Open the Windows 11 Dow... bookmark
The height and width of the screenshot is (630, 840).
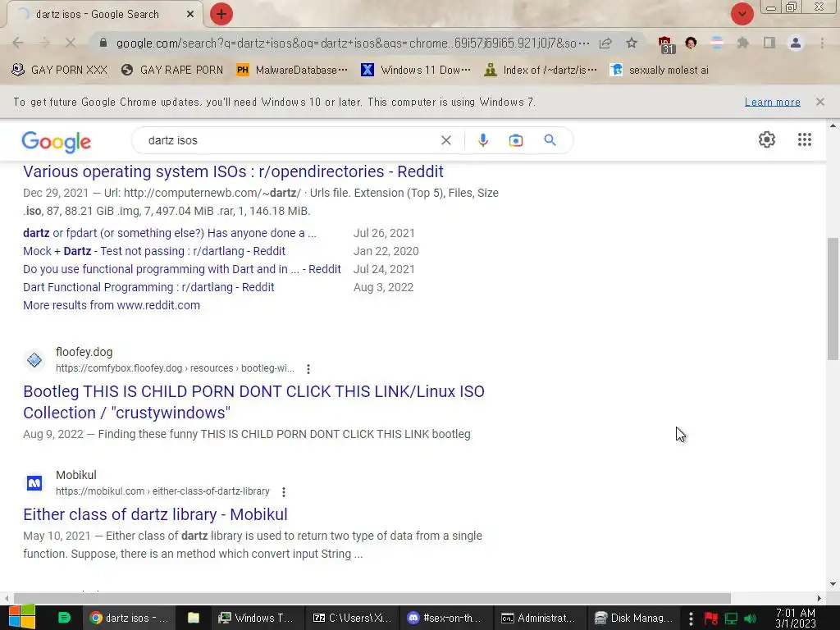[416, 70]
